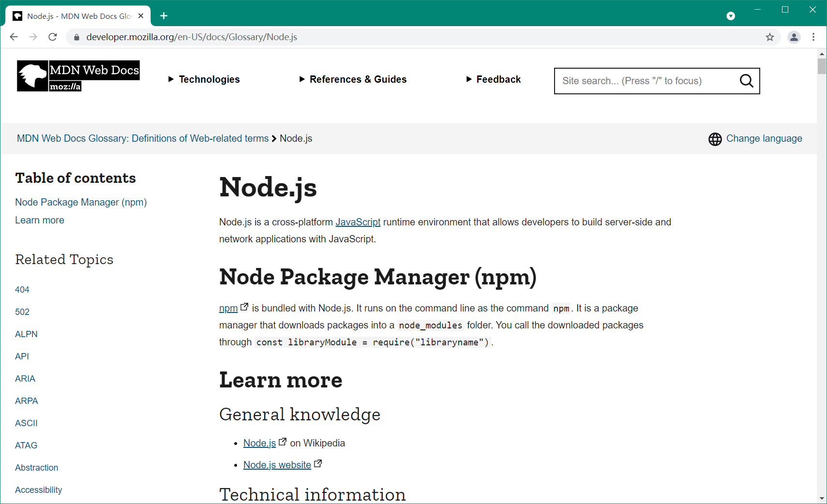The width and height of the screenshot is (827, 504).
Task: Open the API related topic
Action: 22,356
